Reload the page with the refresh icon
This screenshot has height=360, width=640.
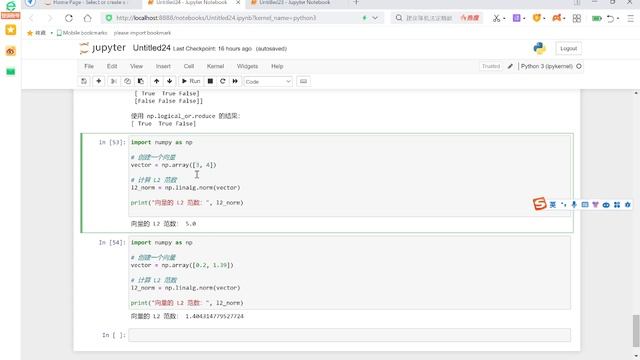tap(69, 18)
